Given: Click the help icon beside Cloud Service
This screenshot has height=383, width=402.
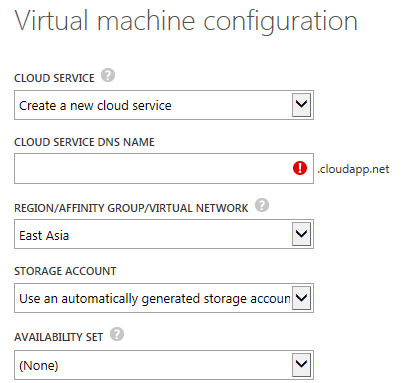Looking at the screenshot, I should click(x=108, y=75).
